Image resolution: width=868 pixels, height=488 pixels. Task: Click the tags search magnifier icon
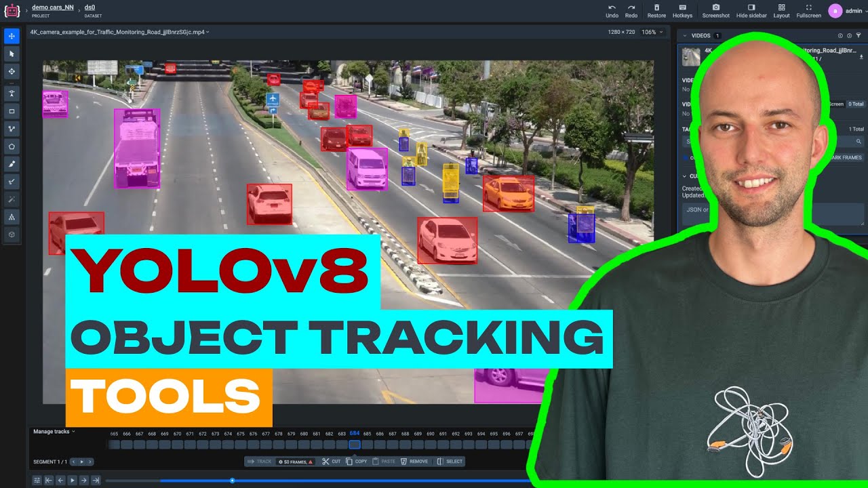point(859,142)
